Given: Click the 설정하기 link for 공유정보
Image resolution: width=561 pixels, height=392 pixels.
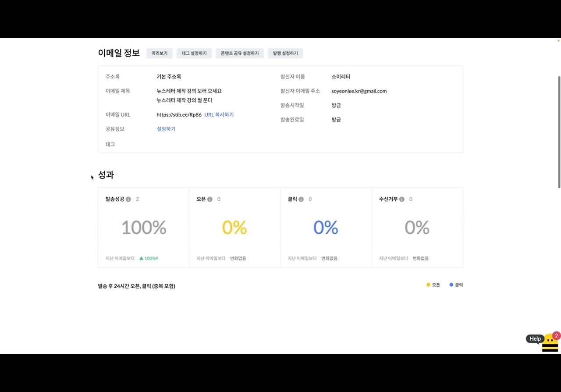Looking at the screenshot, I should 166,129.
